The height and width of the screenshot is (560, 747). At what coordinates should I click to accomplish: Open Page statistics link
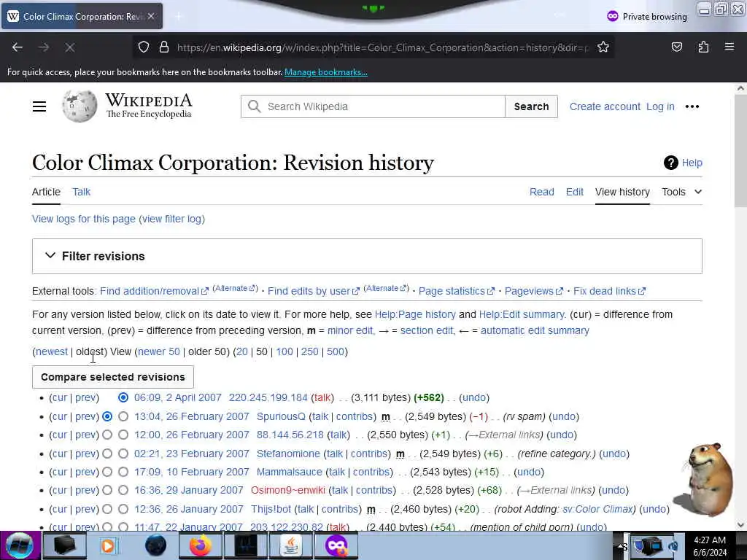tap(456, 291)
